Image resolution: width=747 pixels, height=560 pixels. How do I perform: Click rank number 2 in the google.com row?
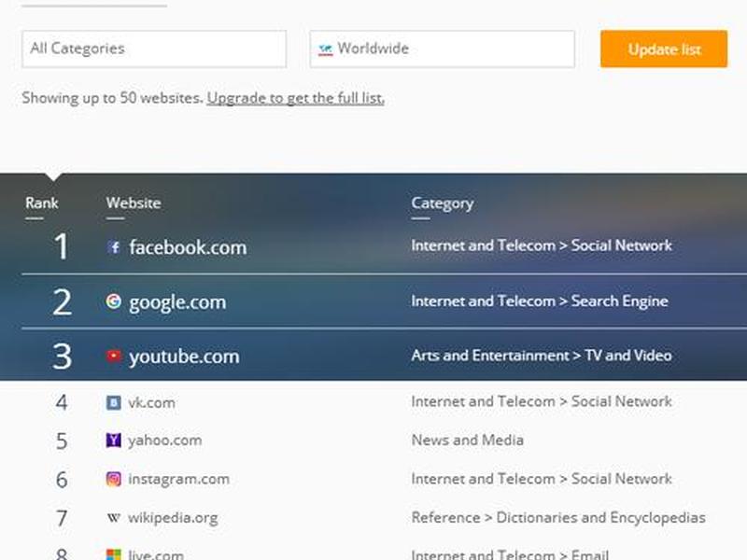click(x=62, y=301)
